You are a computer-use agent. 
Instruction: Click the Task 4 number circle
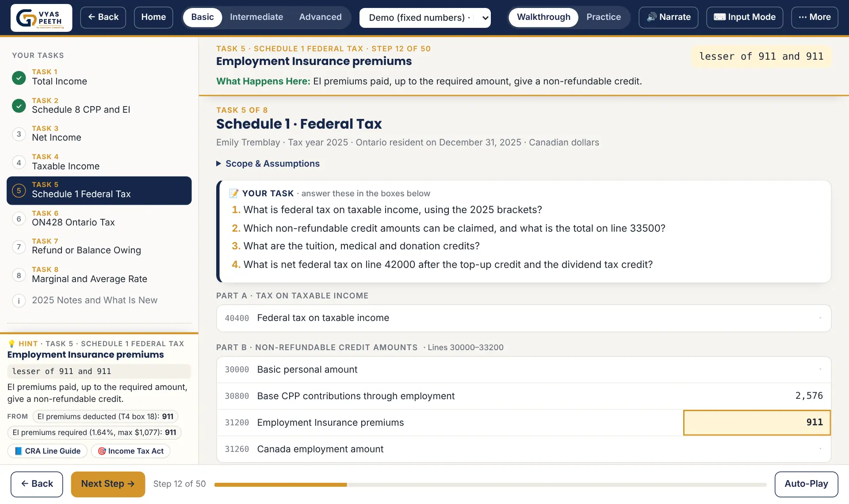19,163
